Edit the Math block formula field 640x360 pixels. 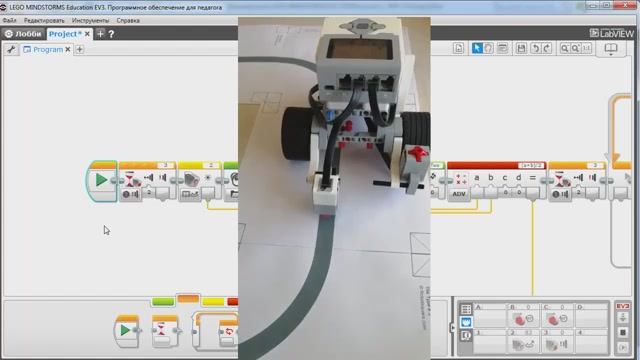pyautogui.click(x=531, y=166)
